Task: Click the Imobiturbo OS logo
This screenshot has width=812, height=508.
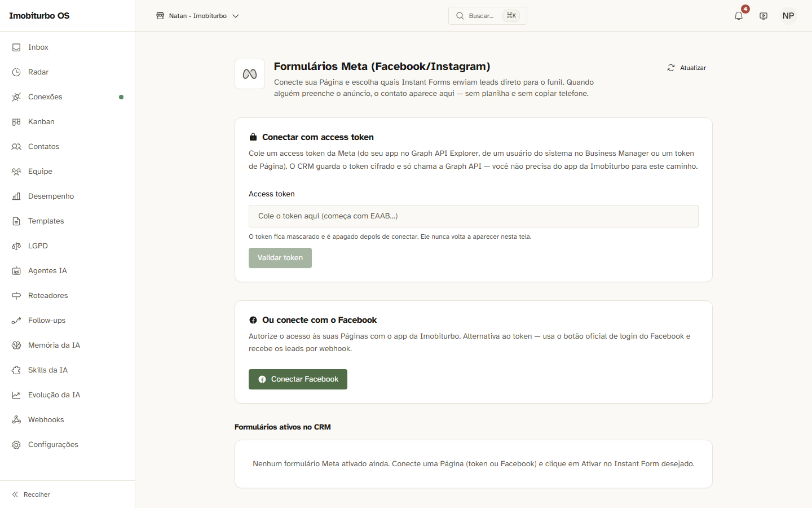Action: [39, 16]
